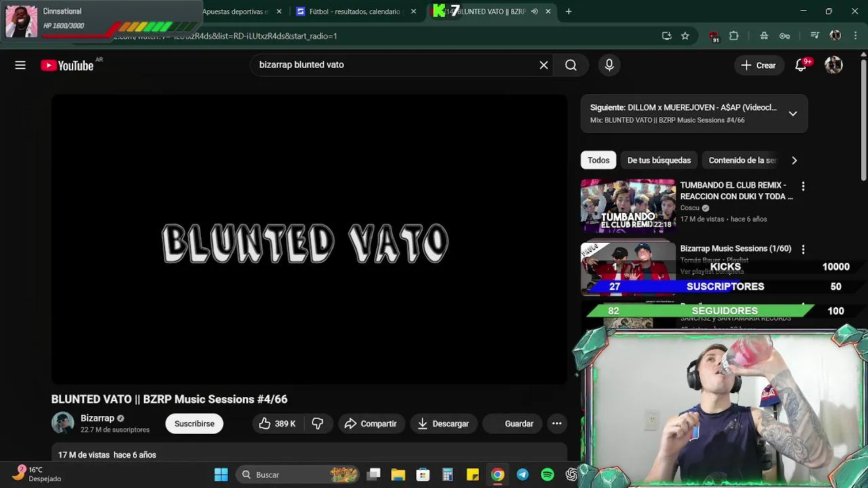868x488 pixels.
Task: Open a new browser tab
Action: 569,12
